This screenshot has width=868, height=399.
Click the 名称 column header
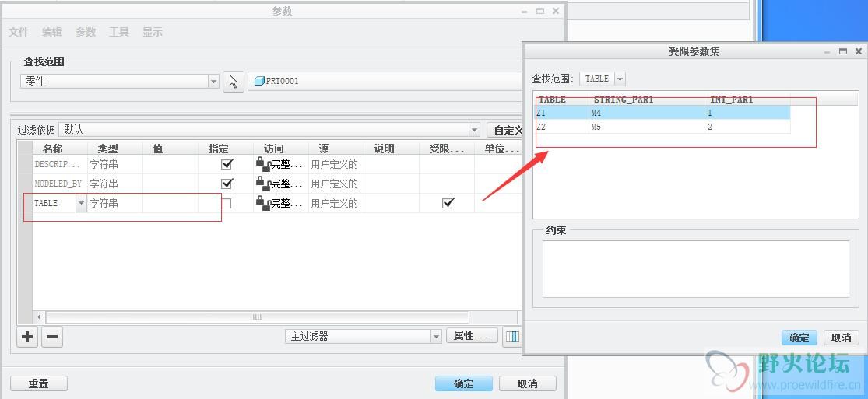tap(53, 149)
